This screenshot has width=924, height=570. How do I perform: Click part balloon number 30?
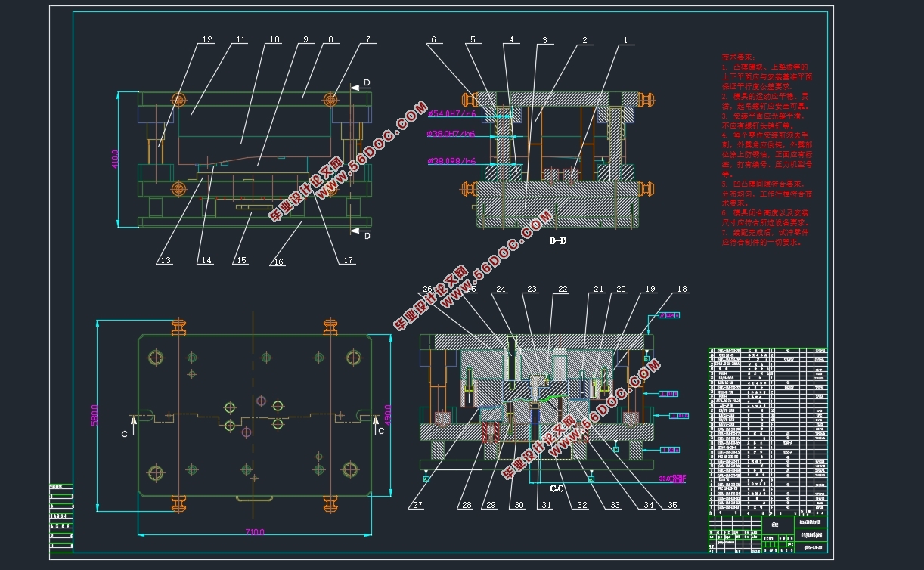coord(519,505)
